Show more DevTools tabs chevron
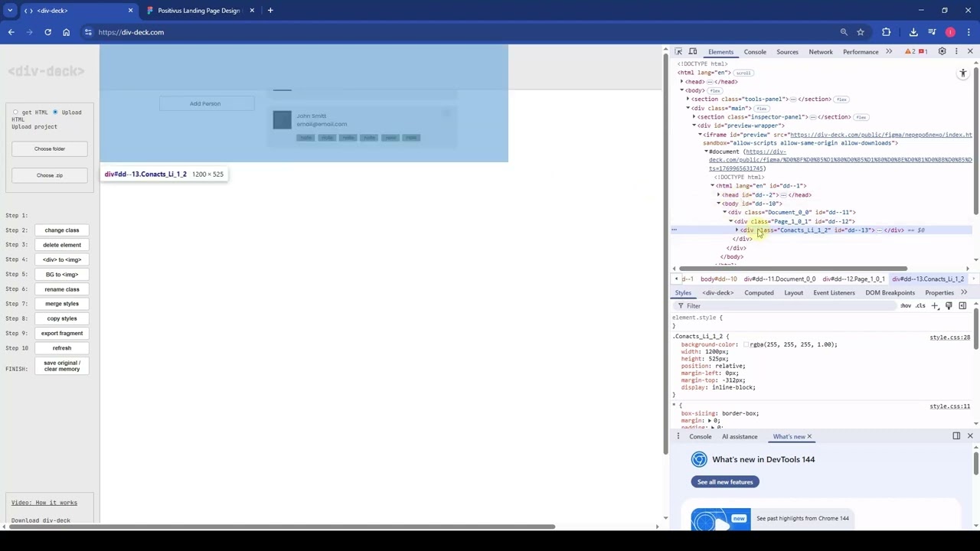 (x=889, y=52)
